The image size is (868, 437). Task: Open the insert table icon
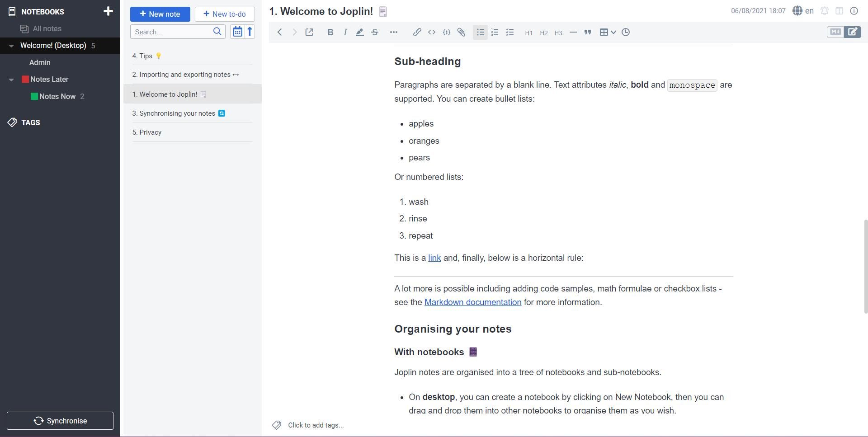tap(604, 32)
